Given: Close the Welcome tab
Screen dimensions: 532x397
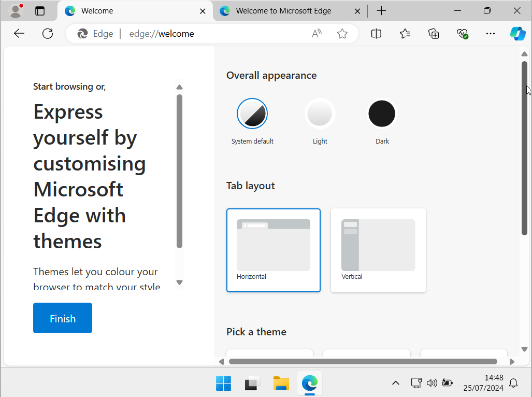Looking at the screenshot, I should tap(203, 11).
